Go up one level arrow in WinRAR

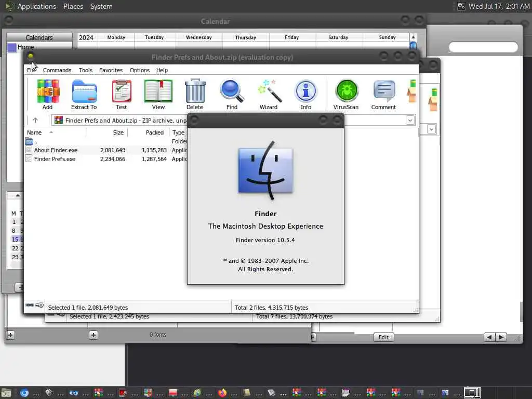35,120
